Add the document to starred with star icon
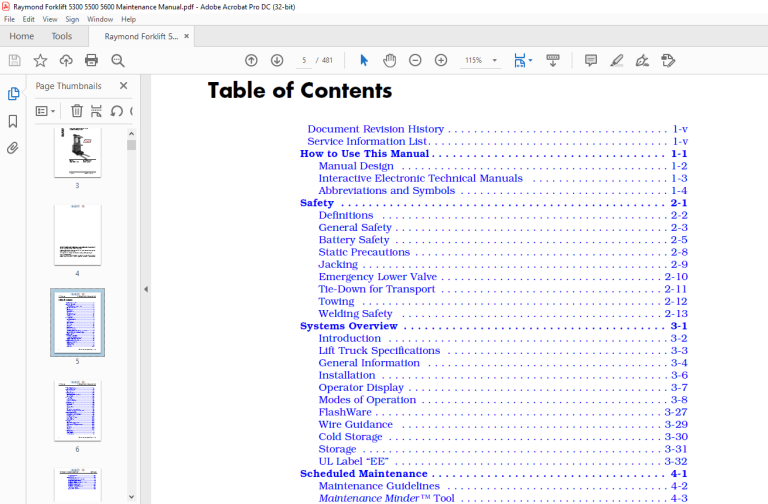Screen dimensions: 768x504 40,60
